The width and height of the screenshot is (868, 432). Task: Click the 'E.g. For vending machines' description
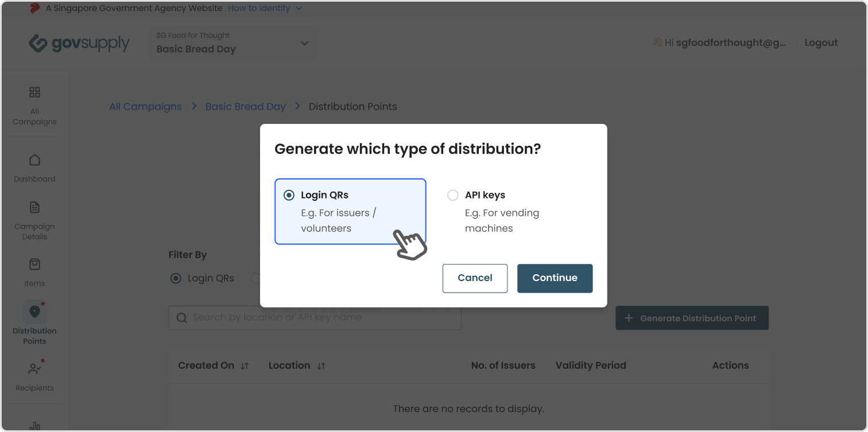click(502, 220)
